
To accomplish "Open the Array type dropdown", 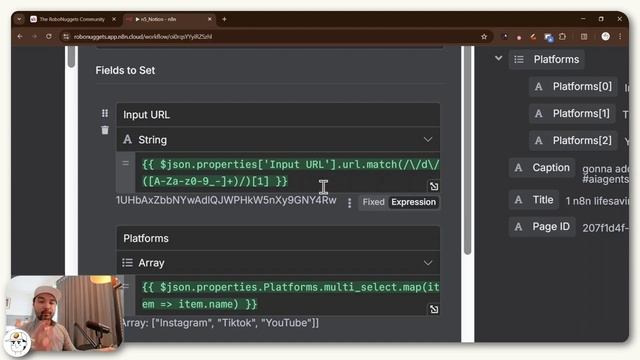I will tap(278, 263).
